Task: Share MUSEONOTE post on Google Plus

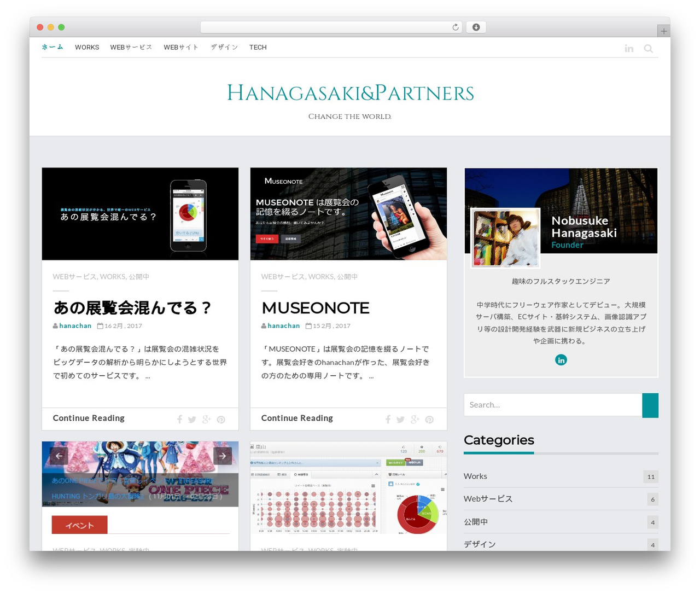Action: 415,420
